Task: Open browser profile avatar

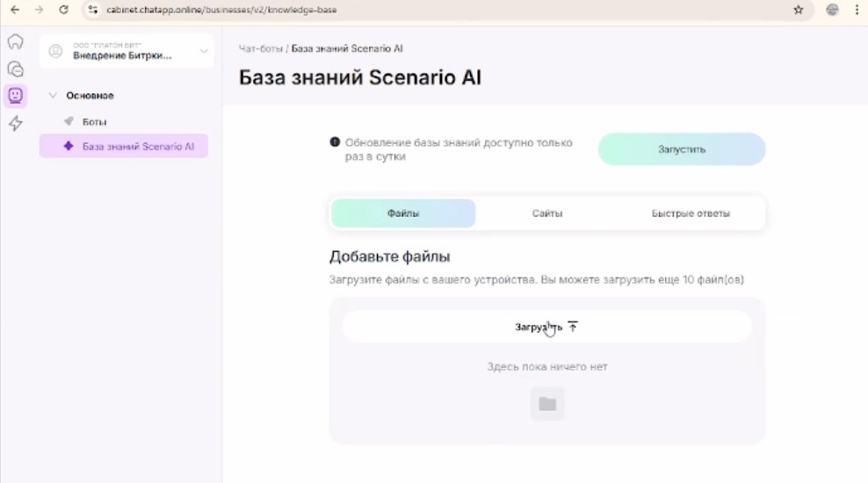Action: [x=832, y=10]
